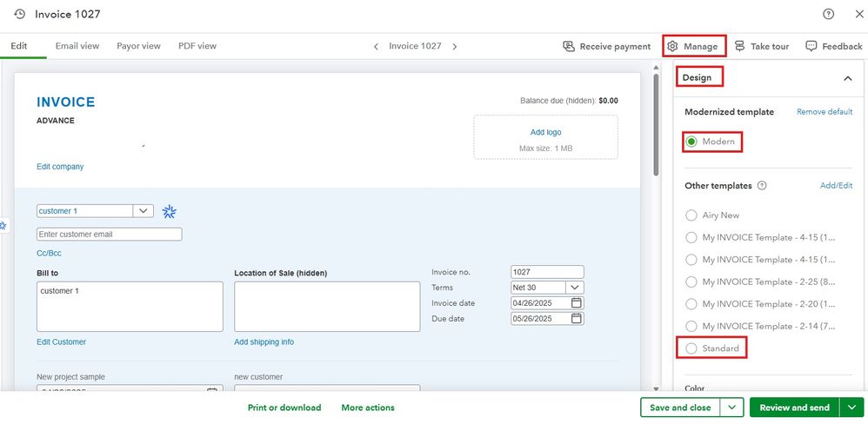
Task: Open the Due date calendar picker
Action: 577,318
